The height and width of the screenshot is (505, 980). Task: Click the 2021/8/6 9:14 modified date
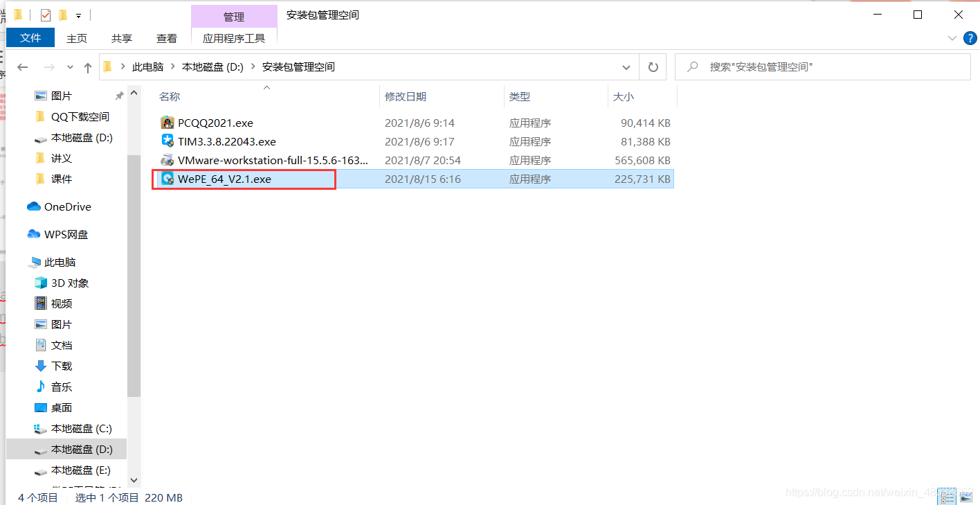click(419, 123)
